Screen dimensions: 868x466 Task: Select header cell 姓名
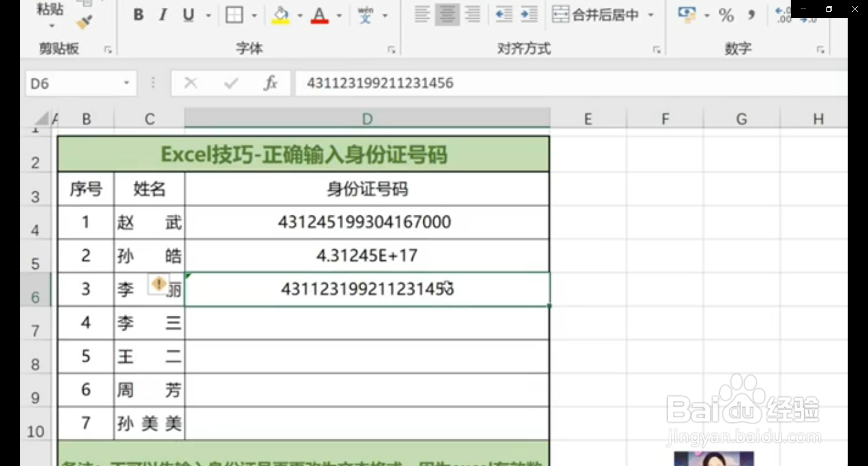pyautogui.click(x=149, y=189)
